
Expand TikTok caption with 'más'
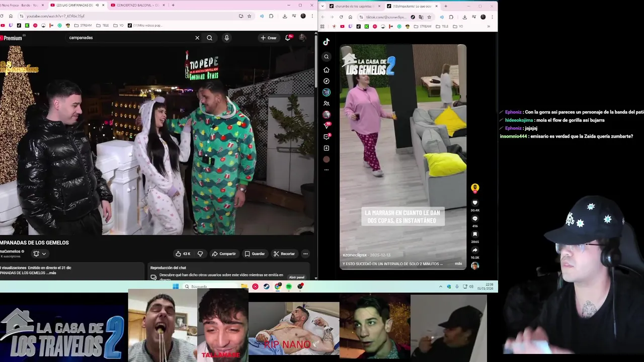458,263
